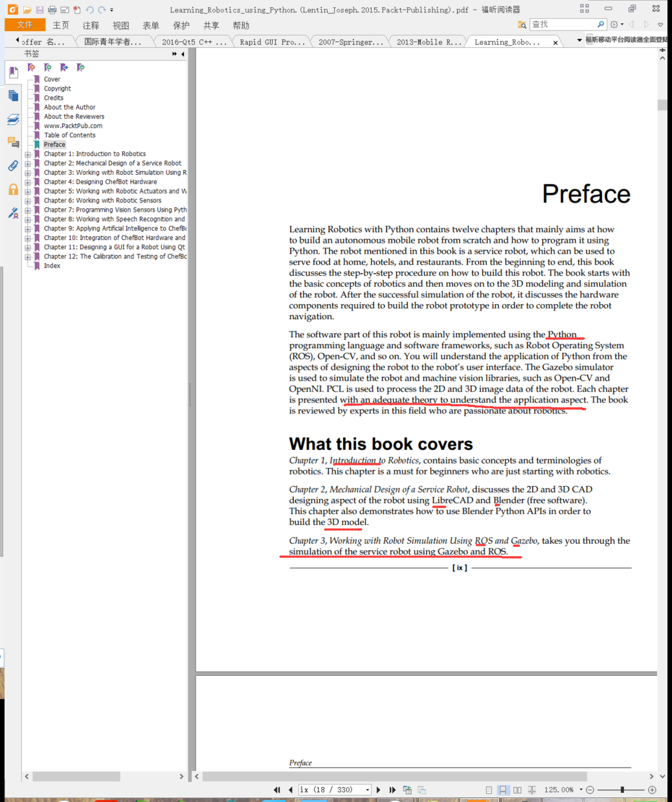The image size is (672, 802).
Task: Collapse the bookmarks panel with arrow
Action: point(183,54)
